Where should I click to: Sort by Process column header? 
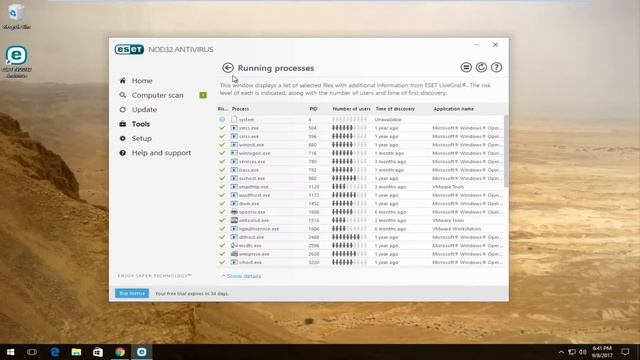pyautogui.click(x=240, y=109)
